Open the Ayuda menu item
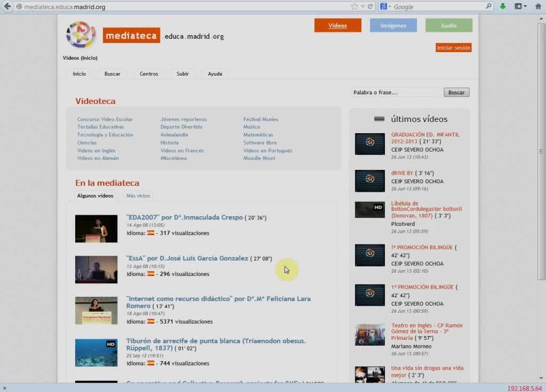The image size is (546, 392). pos(215,73)
